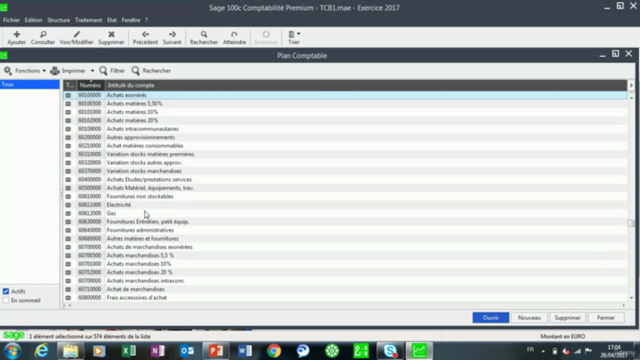Click the vertical scrollbar down arrow
Screen dimensions: 640x360
click(x=631, y=298)
